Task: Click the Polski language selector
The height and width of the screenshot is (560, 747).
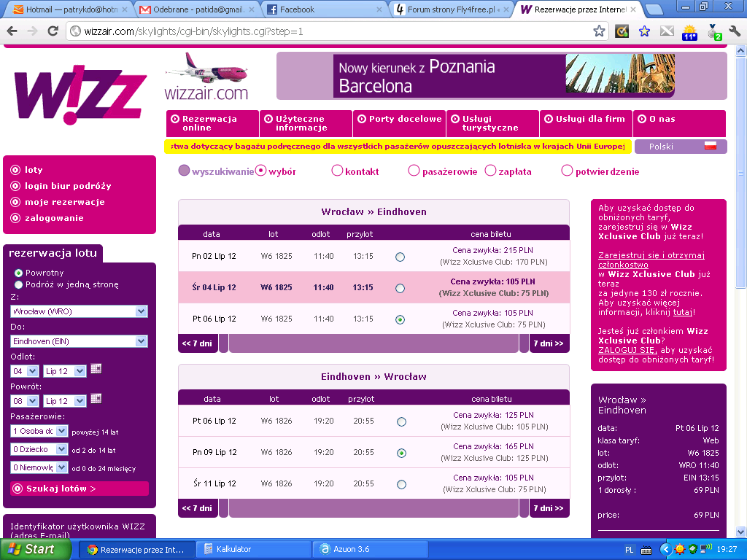Action: 681,147
